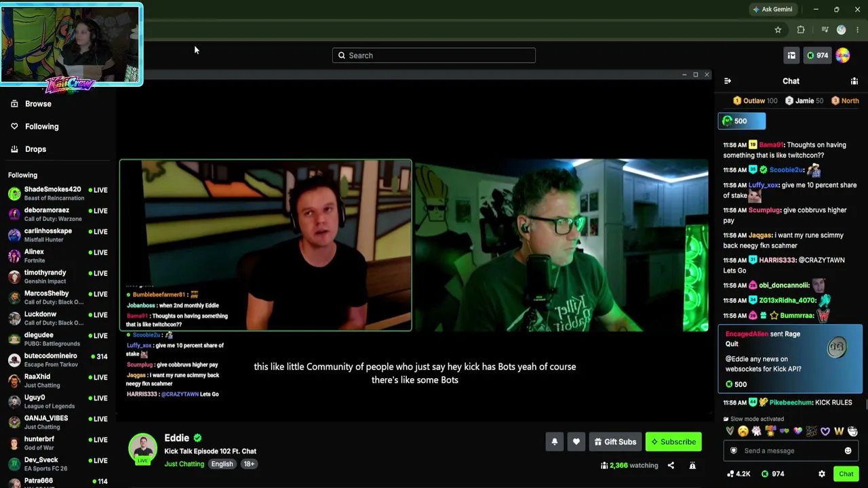868x488 pixels.
Task: Open ShadeSmokes420's live channel
Action: click(58, 194)
